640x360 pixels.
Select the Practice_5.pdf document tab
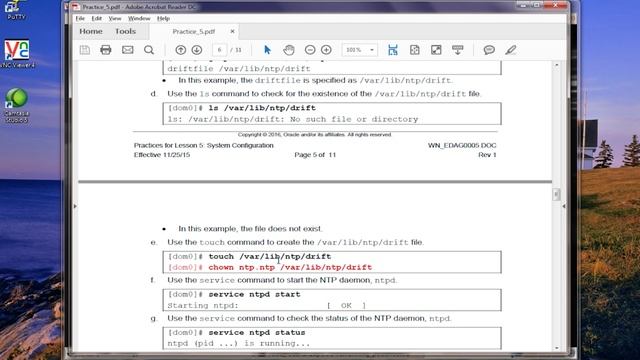point(193,31)
